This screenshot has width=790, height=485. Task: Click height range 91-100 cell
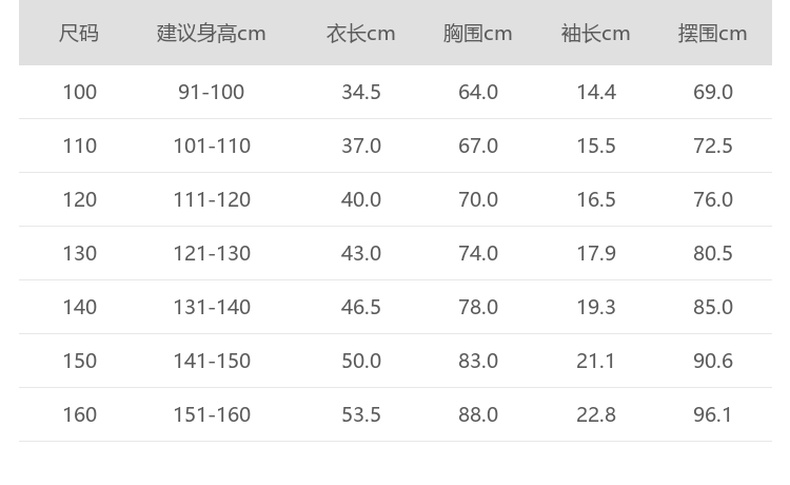[211, 92]
